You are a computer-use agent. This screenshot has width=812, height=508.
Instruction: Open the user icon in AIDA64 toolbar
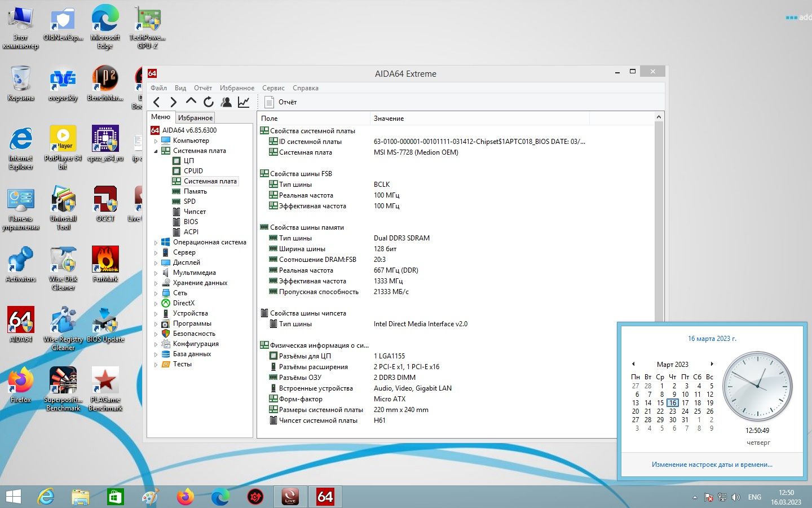pos(226,102)
